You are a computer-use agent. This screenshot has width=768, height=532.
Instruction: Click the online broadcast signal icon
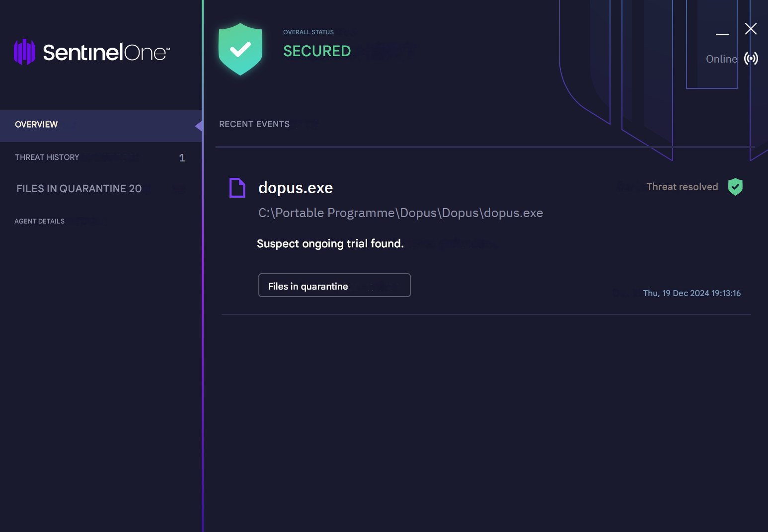pyautogui.click(x=751, y=59)
